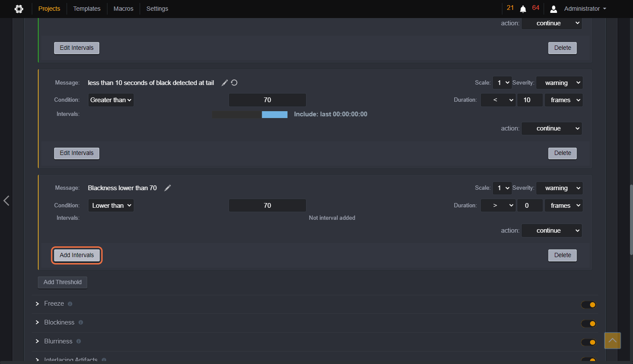Click the Administrator user avatar icon
The height and width of the screenshot is (364, 633).
[553, 9]
